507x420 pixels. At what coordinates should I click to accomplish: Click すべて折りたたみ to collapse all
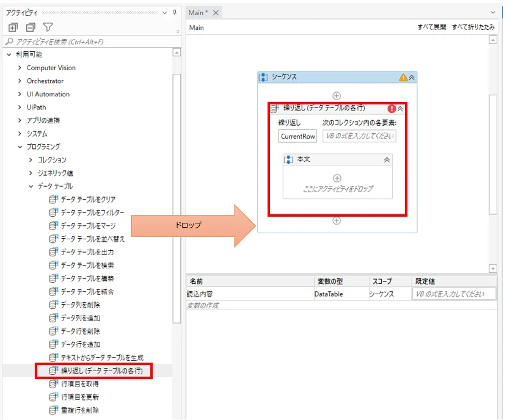pyautogui.click(x=474, y=27)
